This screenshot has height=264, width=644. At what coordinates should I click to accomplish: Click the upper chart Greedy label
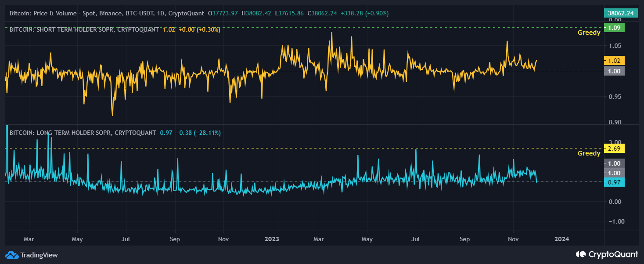tap(588, 33)
